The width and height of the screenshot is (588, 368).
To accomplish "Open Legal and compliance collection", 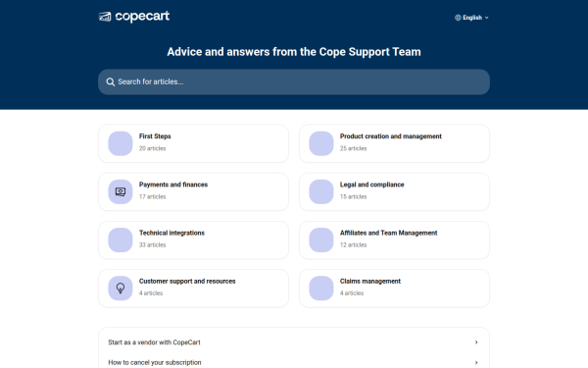I will click(x=394, y=192).
